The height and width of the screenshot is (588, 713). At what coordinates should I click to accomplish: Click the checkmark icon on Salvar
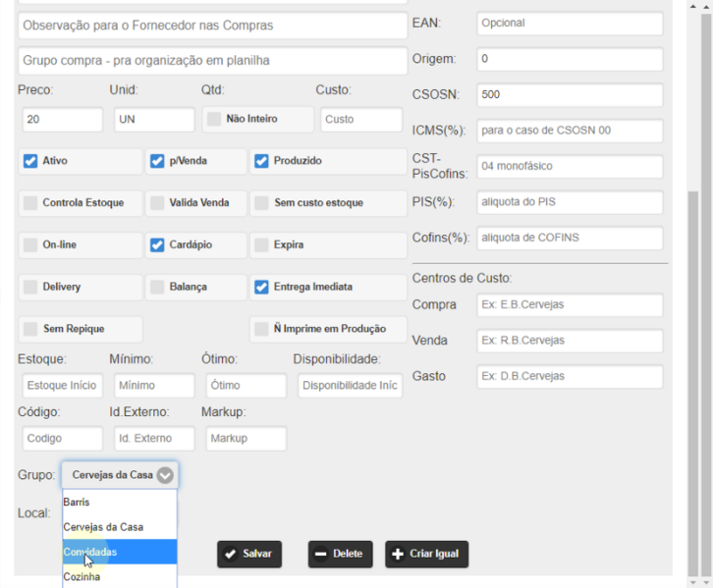230,554
